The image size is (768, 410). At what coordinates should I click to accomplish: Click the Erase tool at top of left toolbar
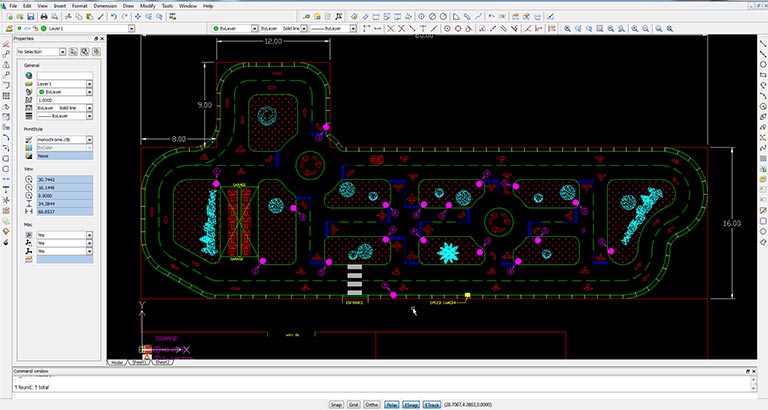coord(6,44)
